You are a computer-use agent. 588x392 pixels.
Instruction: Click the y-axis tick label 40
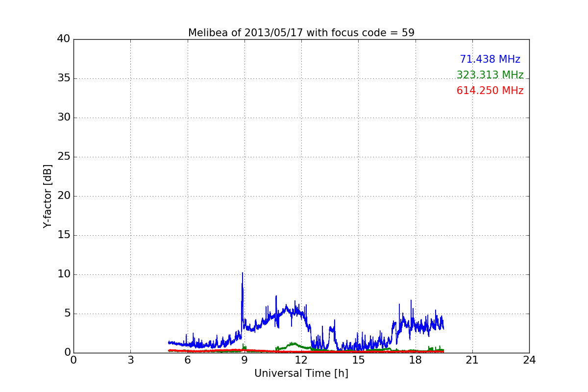[x=64, y=39]
